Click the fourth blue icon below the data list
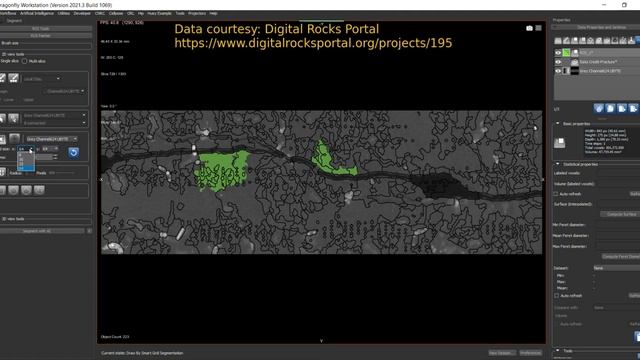 (633, 108)
